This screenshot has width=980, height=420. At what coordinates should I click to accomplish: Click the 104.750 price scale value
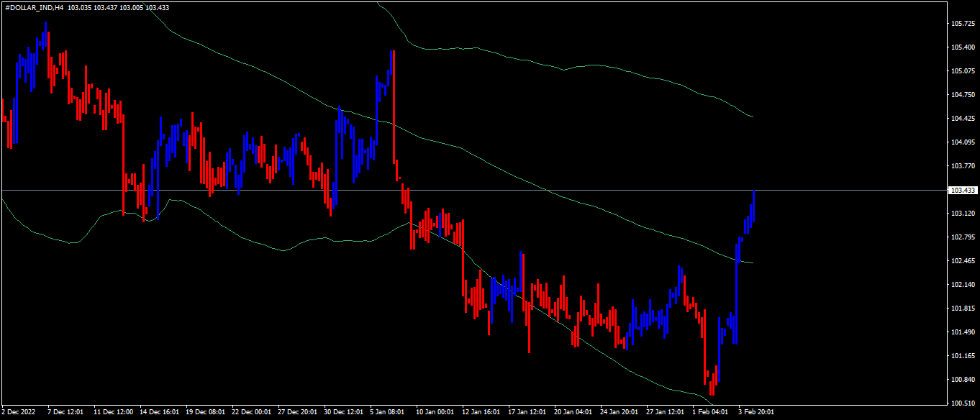963,95
